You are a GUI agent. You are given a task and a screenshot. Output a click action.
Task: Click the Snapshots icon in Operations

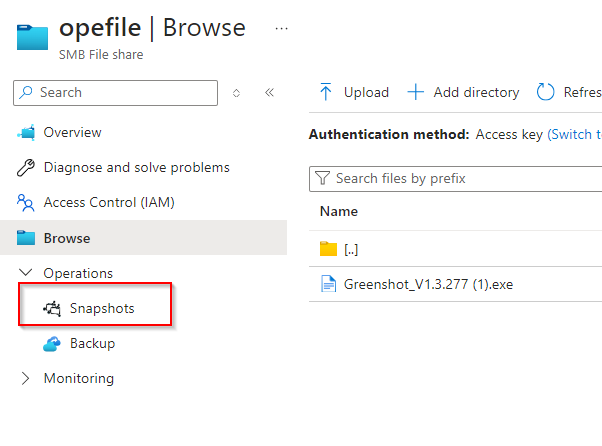pos(52,309)
